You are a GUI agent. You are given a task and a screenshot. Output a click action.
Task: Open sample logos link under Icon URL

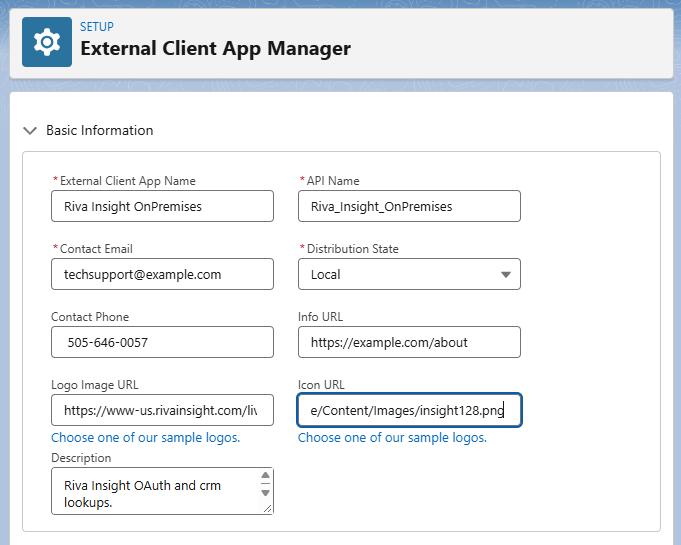pos(392,437)
